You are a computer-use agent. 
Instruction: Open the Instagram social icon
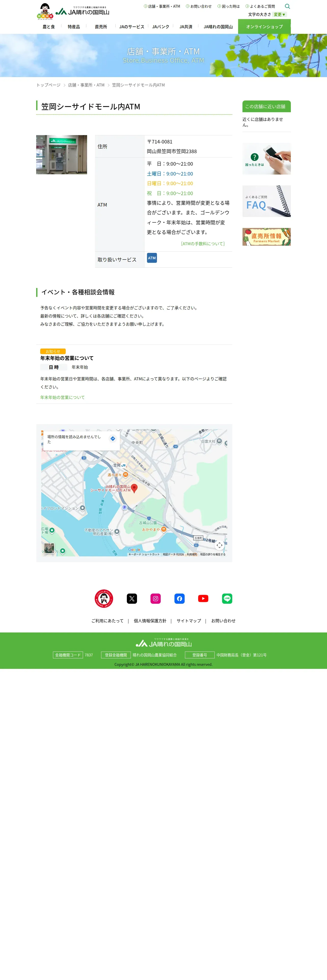pos(156,598)
